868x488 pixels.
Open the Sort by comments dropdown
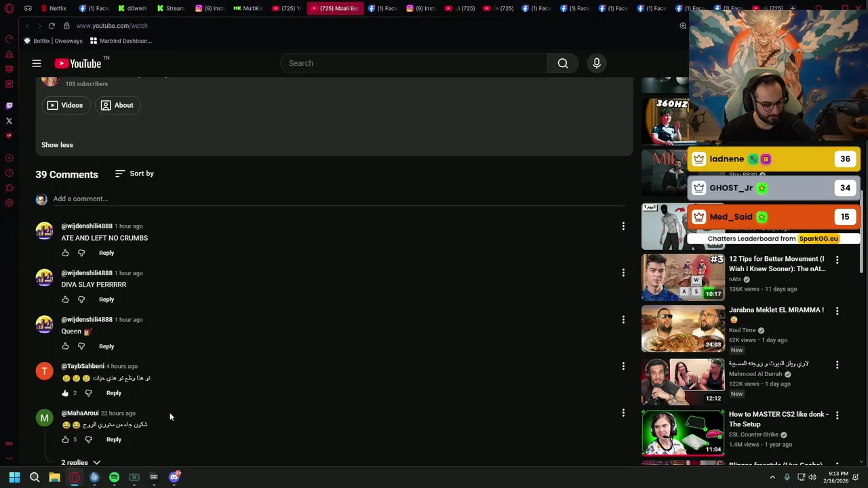pos(134,174)
